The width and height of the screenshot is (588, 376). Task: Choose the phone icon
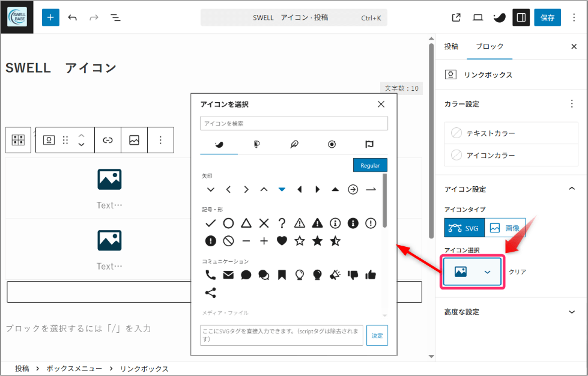click(211, 275)
